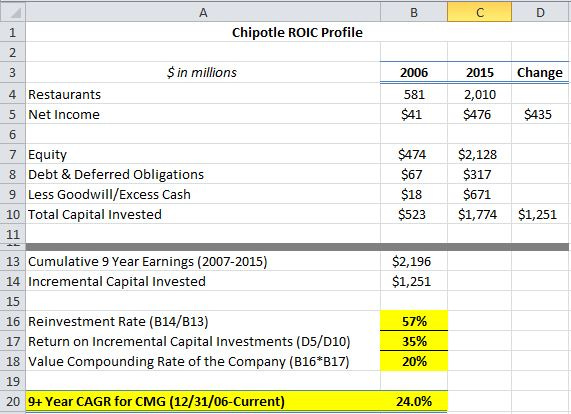571x414 pixels.
Task: Click the $435 change cell
Action: click(540, 114)
